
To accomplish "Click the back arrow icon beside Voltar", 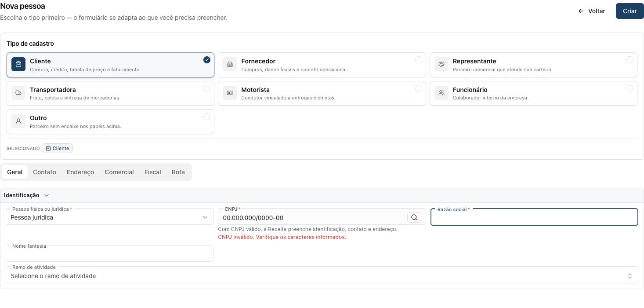I will coord(581,11).
